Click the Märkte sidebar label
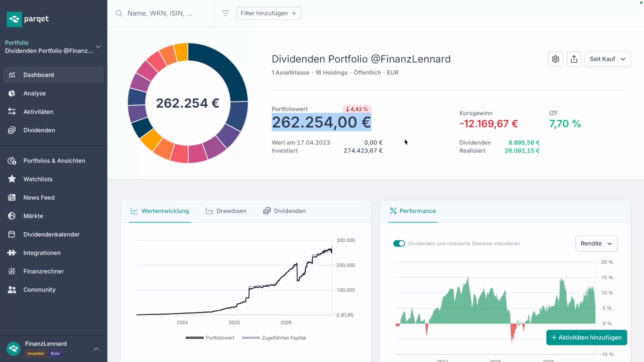 point(33,216)
